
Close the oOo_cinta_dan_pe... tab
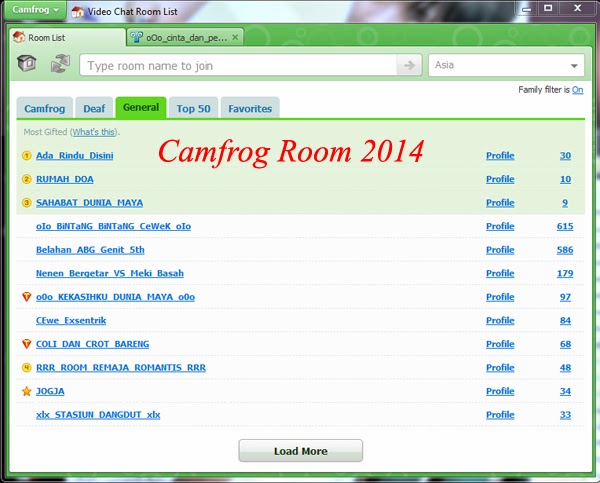[235, 37]
